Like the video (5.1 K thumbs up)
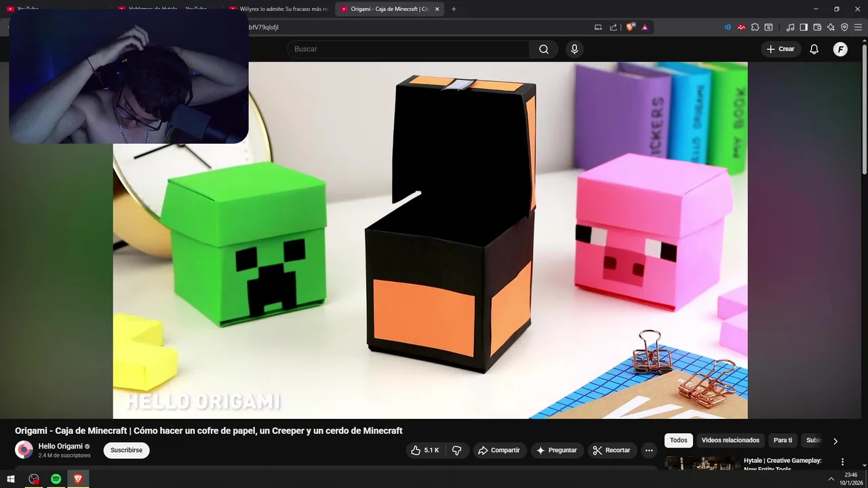 (x=425, y=450)
